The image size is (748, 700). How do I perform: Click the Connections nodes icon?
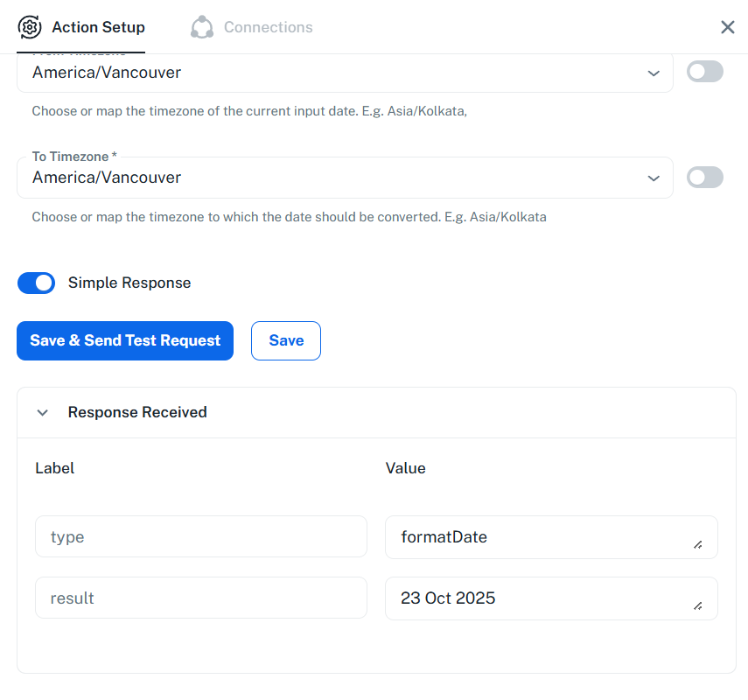[x=202, y=27]
